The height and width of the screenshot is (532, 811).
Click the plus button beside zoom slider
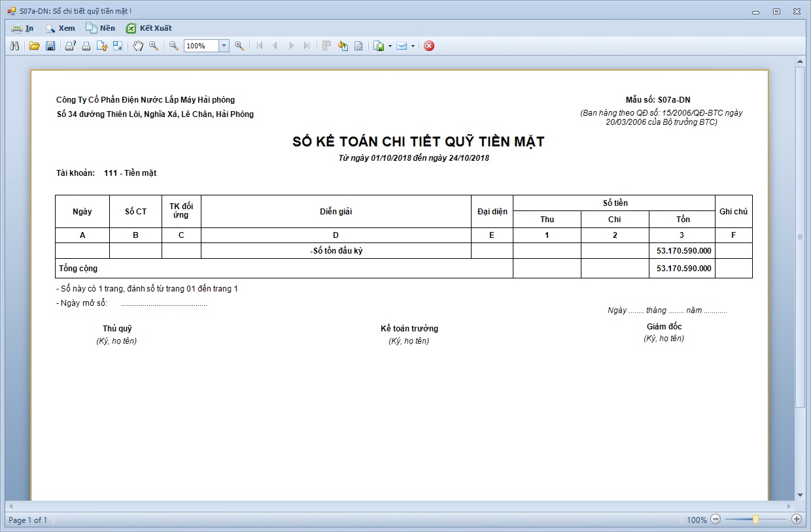tap(796, 520)
